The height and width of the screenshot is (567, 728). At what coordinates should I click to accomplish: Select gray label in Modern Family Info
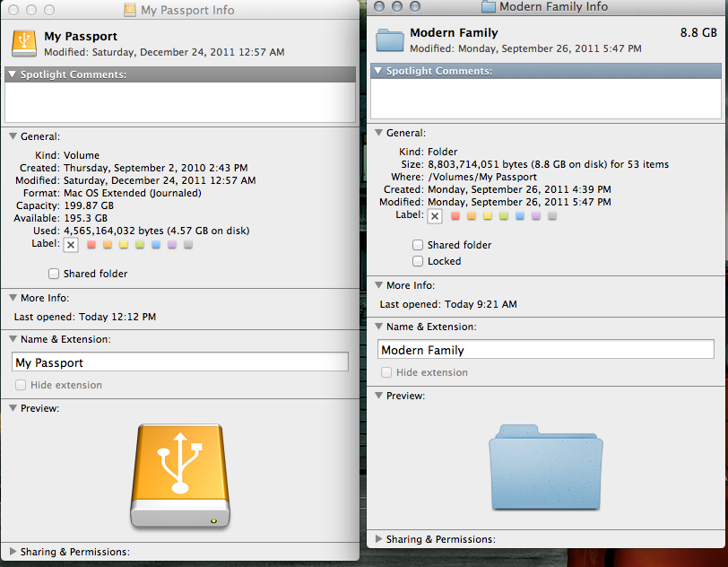[552, 215]
